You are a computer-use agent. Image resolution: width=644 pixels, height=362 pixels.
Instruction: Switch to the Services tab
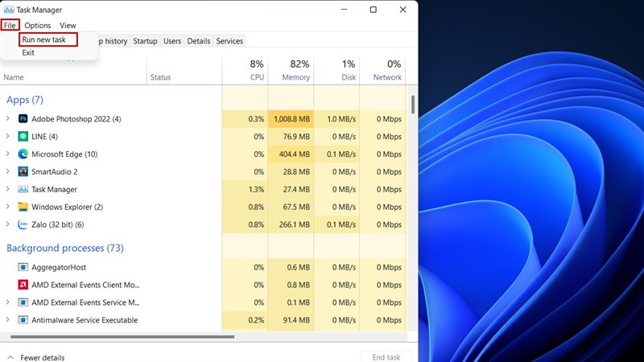tap(229, 41)
